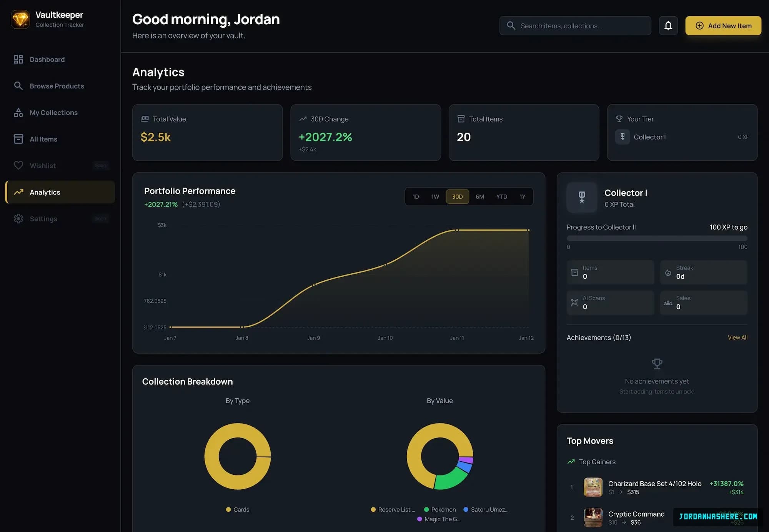Viewport: 769px width, 532px height.
Task: Switch chart to 1W range
Action: click(x=435, y=196)
